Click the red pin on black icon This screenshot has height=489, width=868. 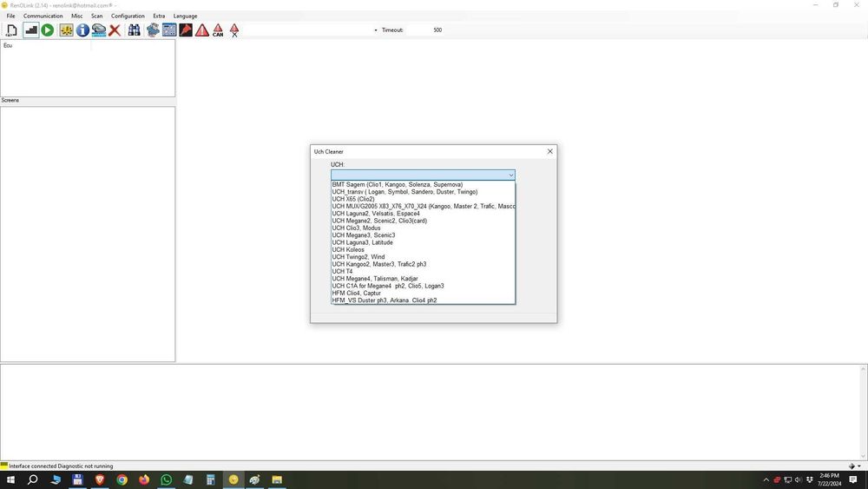pos(186,30)
